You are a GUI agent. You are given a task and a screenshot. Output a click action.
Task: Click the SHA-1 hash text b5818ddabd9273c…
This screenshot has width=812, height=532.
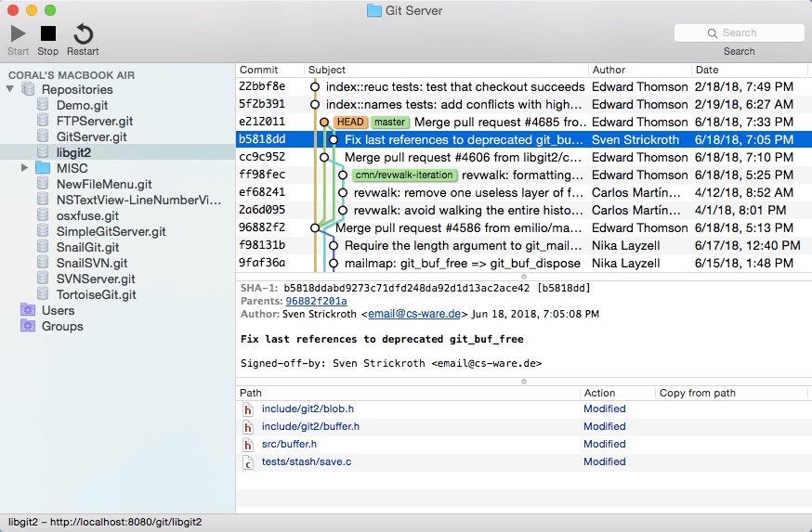tap(407, 288)
